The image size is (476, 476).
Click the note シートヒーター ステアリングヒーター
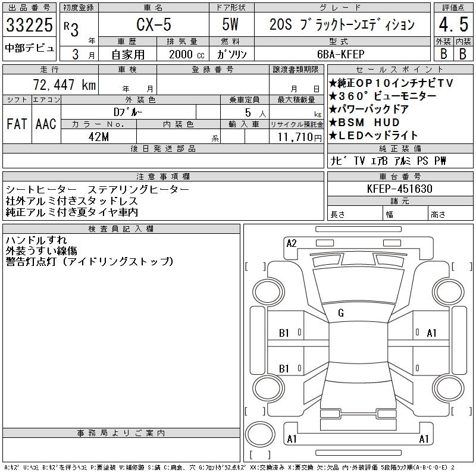[97, 189]
